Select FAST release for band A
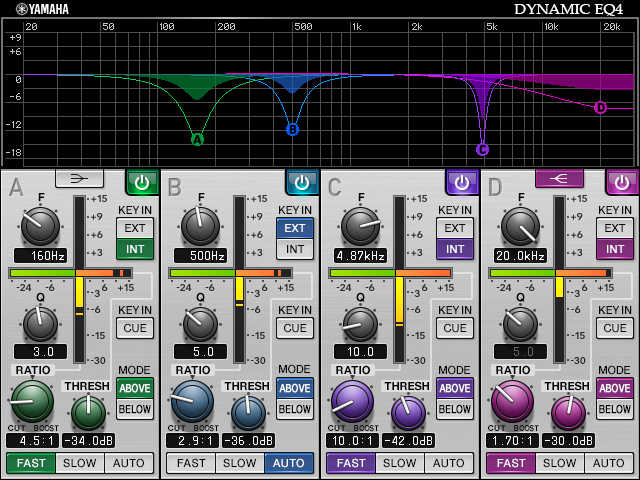 (x=31, y=463)
